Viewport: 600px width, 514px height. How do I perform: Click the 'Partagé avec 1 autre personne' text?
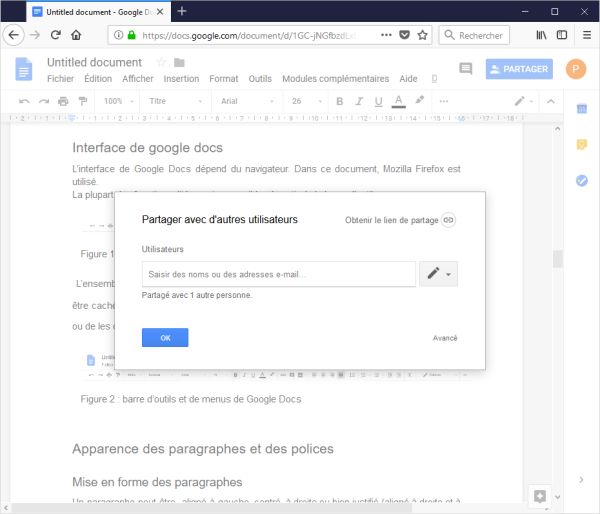coord(197,295)
